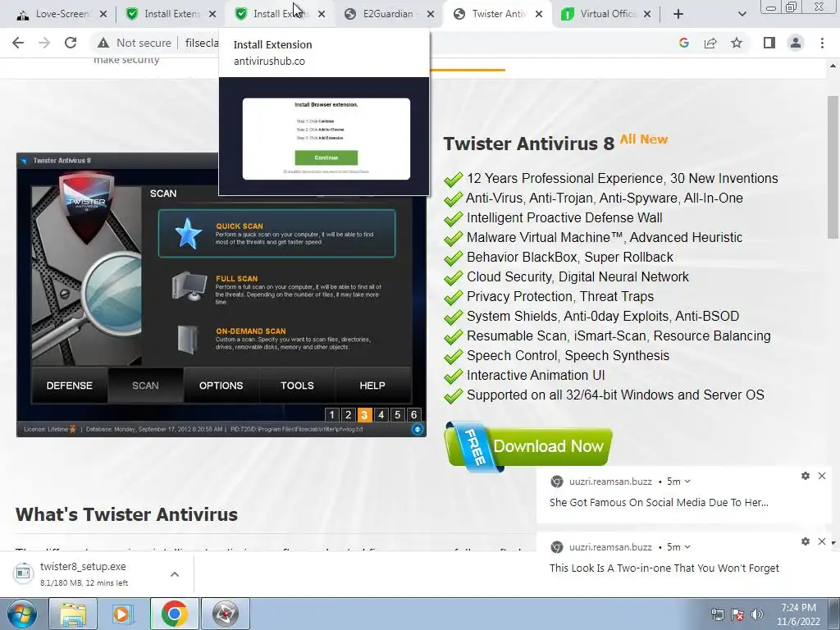Open settings of second reamsan notification
The image size is (840, 630).
click(x=806, y=541)
